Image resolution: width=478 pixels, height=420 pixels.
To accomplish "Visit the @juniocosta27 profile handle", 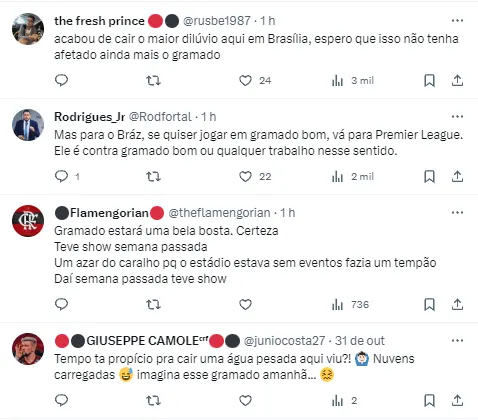I will pos(284,341).
